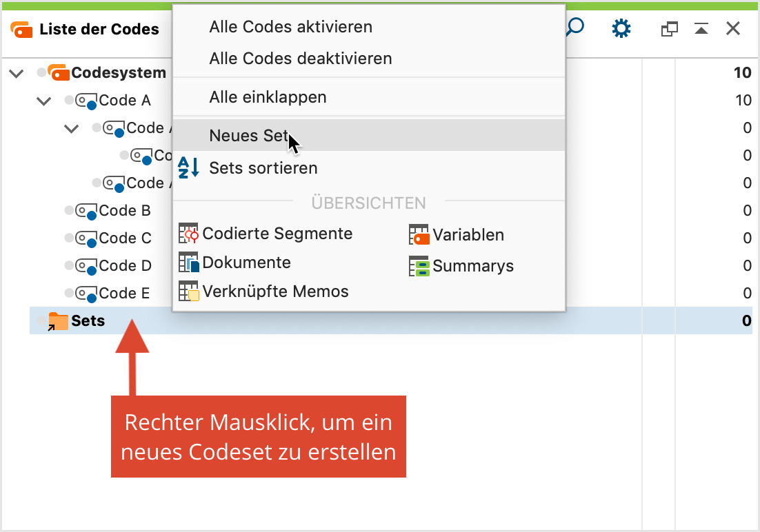Screen dimensions: 760x532
Task: Open the settings gear icon
Action: pos(621,28)
